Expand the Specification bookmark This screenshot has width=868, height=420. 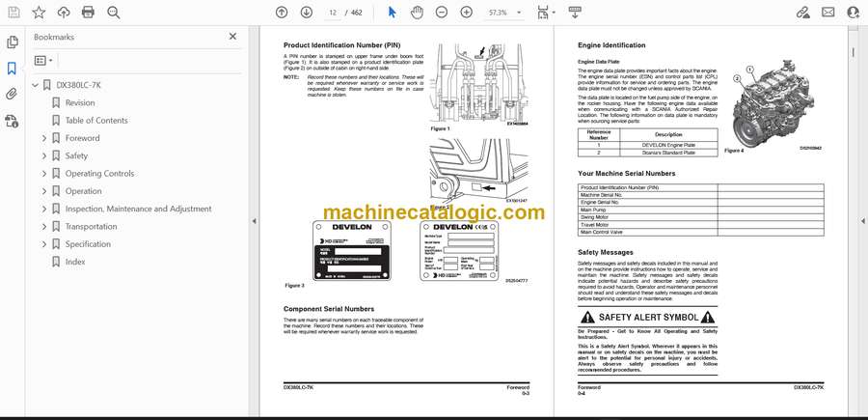pos(44,244)
